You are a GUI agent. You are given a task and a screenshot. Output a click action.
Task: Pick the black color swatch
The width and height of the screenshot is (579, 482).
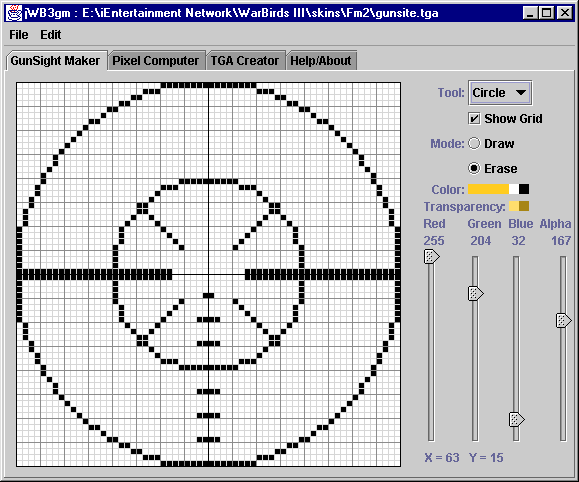(524, 189)
